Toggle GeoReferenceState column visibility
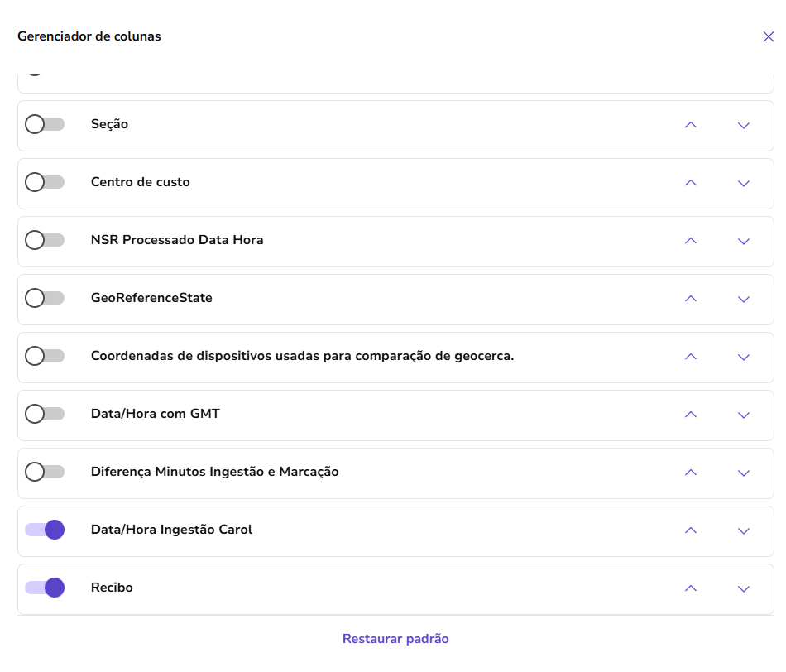The image size is (786, 672). coord(45,298)
